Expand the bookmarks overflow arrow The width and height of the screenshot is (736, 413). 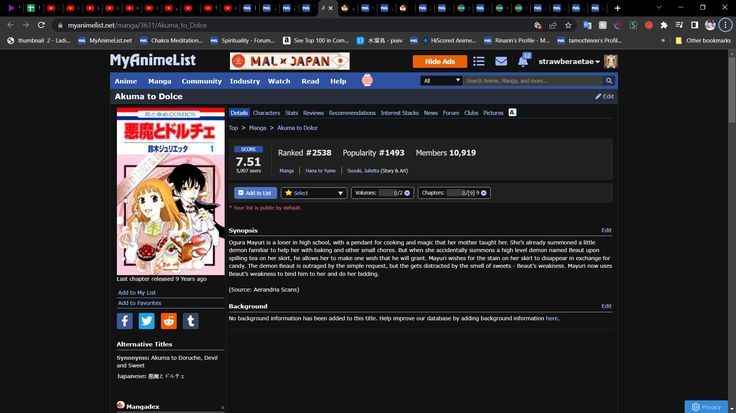pos(663,41)
